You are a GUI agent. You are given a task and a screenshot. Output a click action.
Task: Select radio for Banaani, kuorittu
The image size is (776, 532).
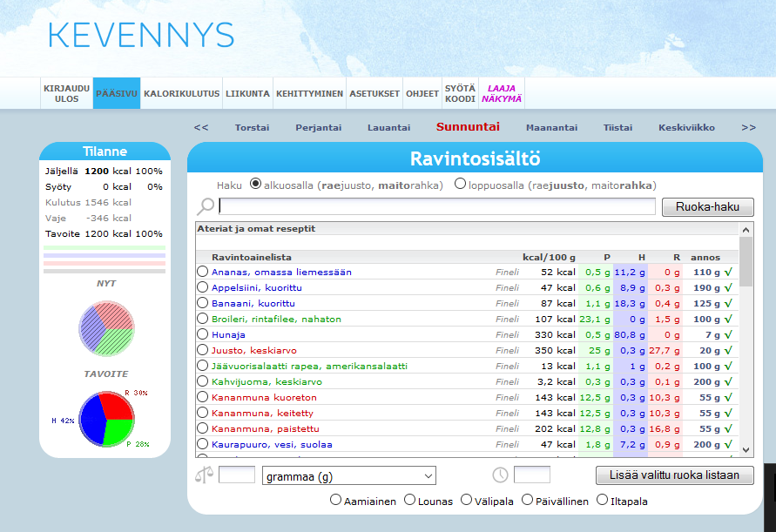pyautogui.click(x=202, y=303)
